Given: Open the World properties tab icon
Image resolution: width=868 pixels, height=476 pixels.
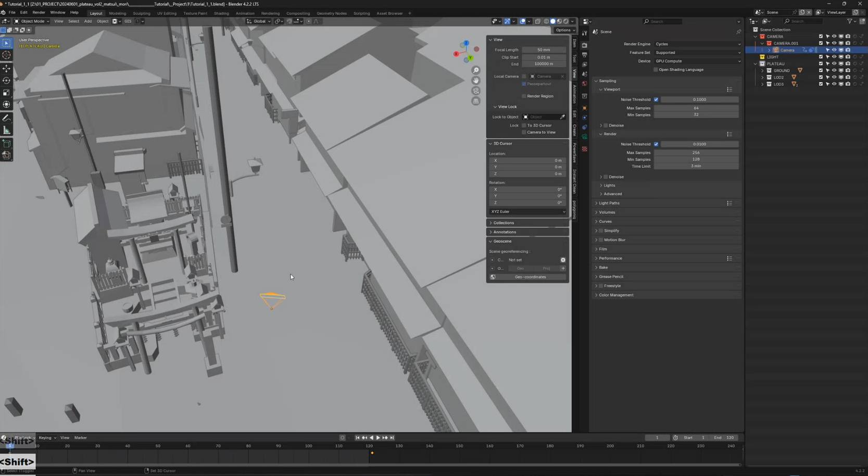Looking at the screenshot, I should [x=585, y=83].
